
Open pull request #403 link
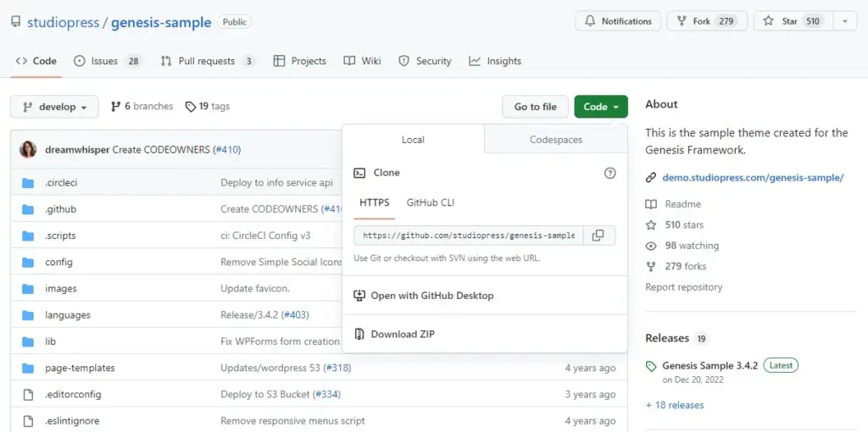(295, 315)
